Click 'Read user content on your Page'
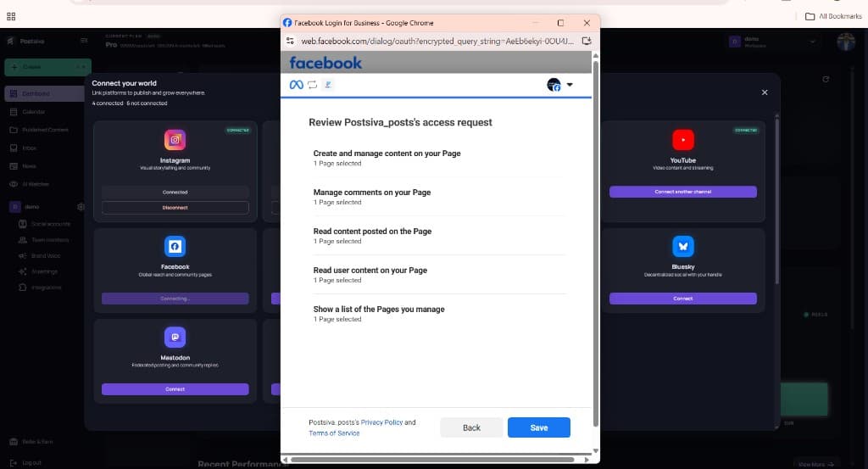 (370, 271)
